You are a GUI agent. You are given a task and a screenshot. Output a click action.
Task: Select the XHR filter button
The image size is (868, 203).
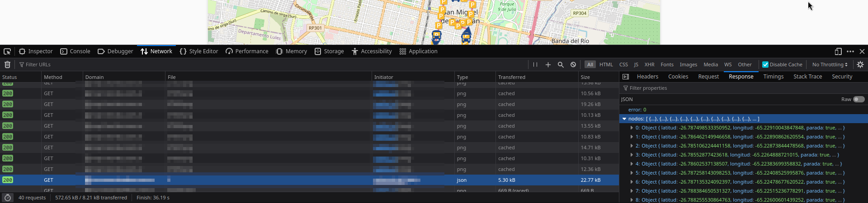click(649, 65)
